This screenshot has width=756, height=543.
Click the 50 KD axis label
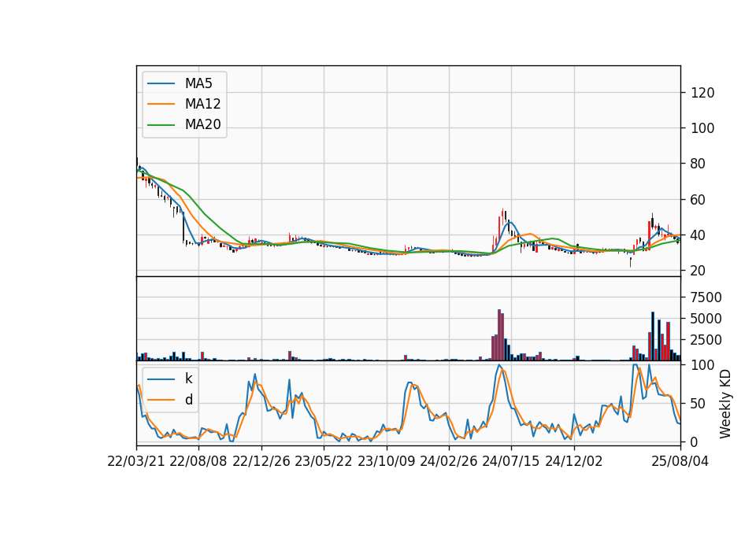(x=699, y=404)
